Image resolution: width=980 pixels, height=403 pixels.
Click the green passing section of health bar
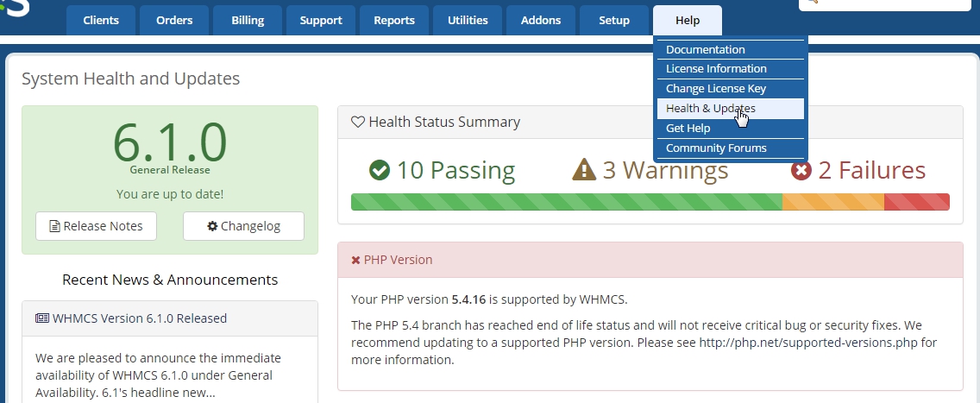[567, 202]
